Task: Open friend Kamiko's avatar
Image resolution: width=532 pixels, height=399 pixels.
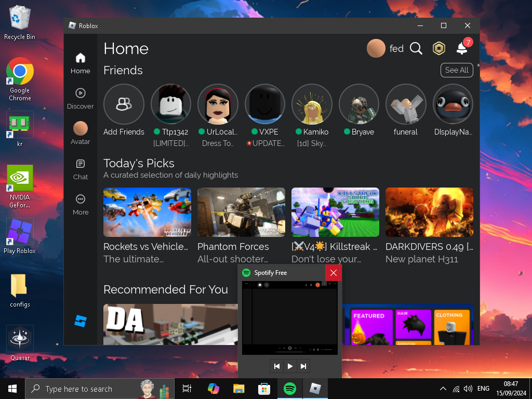Action: 312,104
